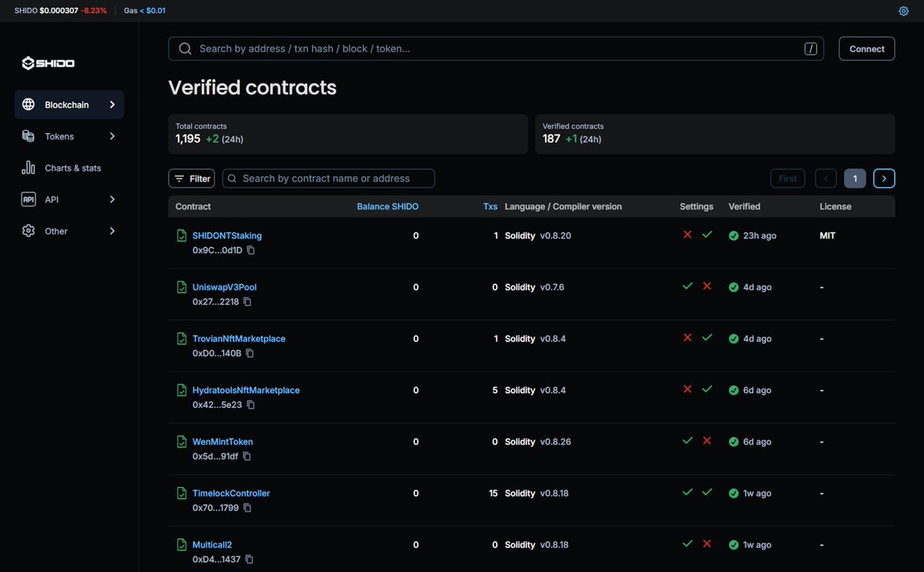Screen dimensions: 924x572
Task: Copy address 0xD0...140B
Action: [250, 353]
